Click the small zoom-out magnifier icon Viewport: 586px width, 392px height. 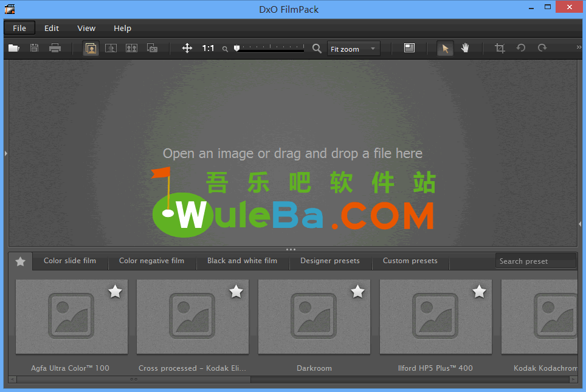225,49
